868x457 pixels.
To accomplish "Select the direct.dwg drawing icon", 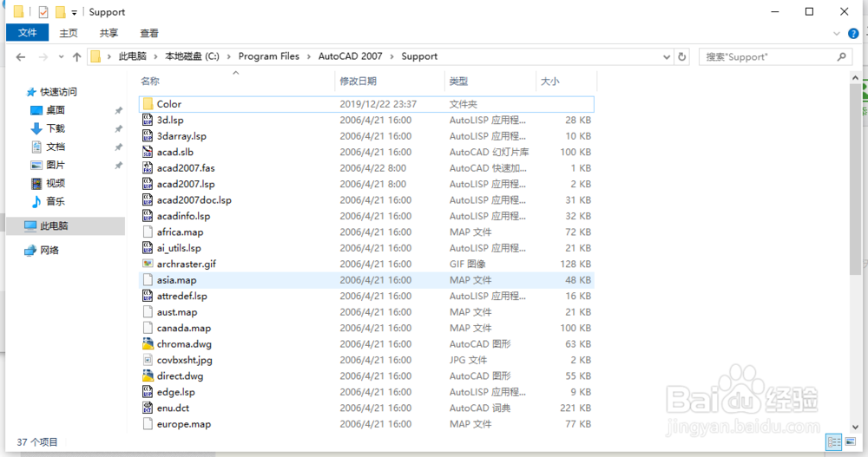I will click(x=148, y=376).
